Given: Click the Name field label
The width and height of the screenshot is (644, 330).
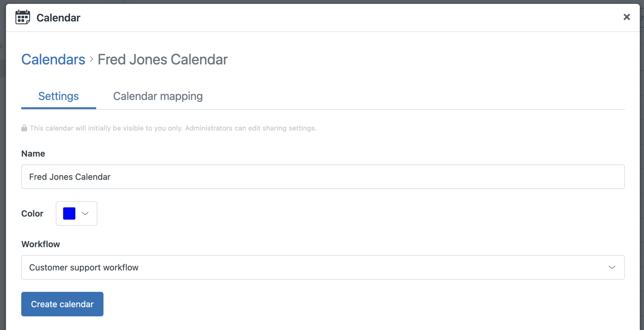Looking at the screenshot, I should tap(33, 153).
